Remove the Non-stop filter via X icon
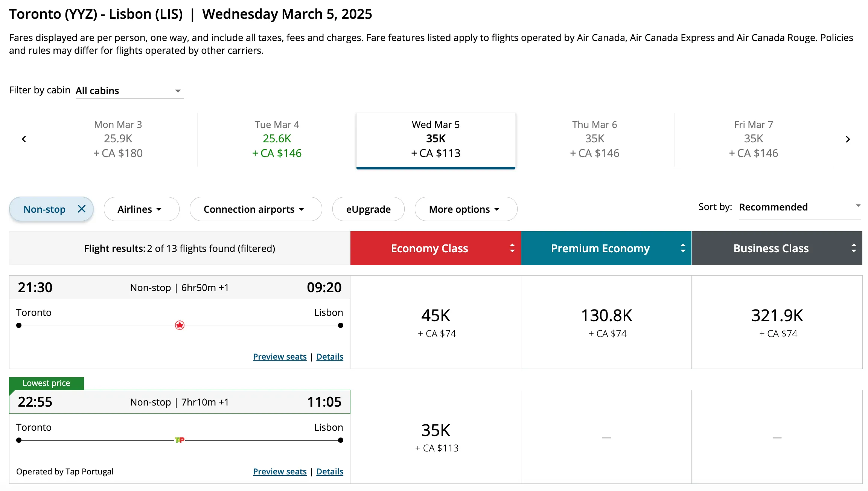 pos(82,209)
